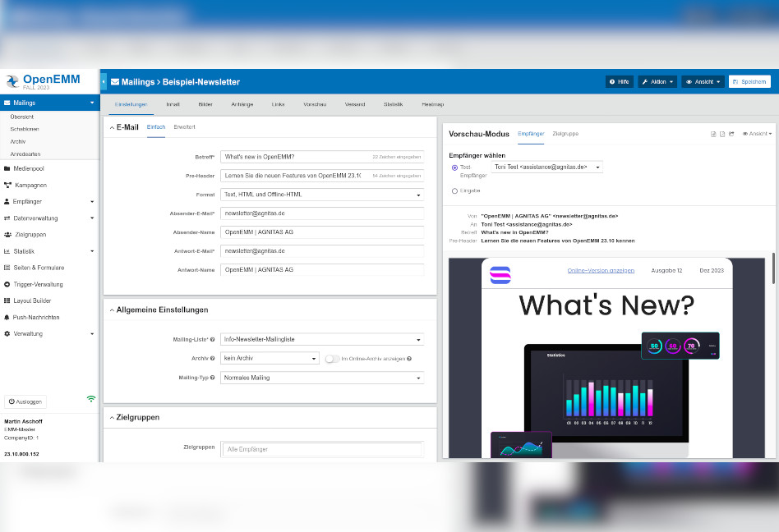Click the preview share/open-external icon
Viewport: 779px width, 532px height.
coord(731,134)
